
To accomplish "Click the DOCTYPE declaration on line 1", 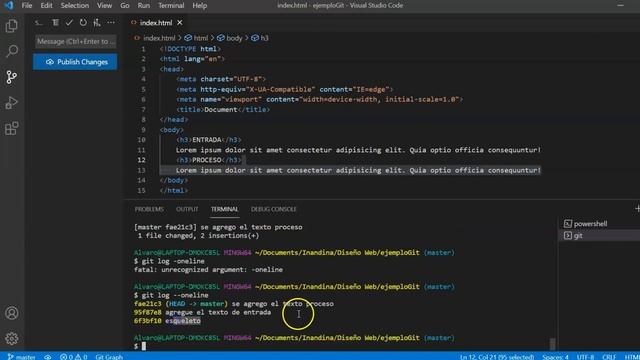I will click(x=190, y=49).
